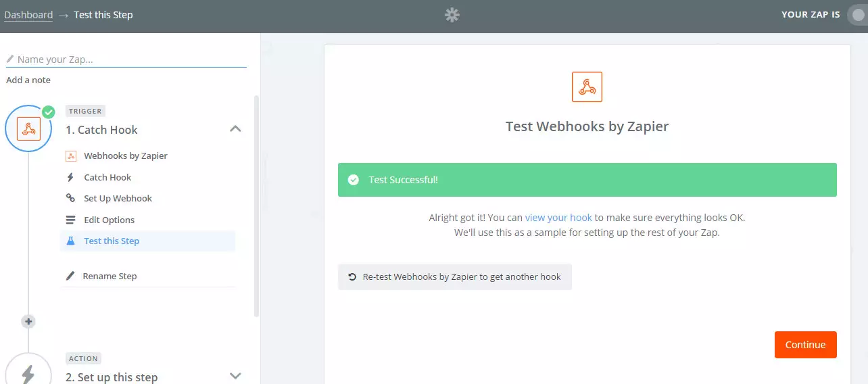
Task: Click the Zapier asterisk logo in header
Action: [452, 15]
